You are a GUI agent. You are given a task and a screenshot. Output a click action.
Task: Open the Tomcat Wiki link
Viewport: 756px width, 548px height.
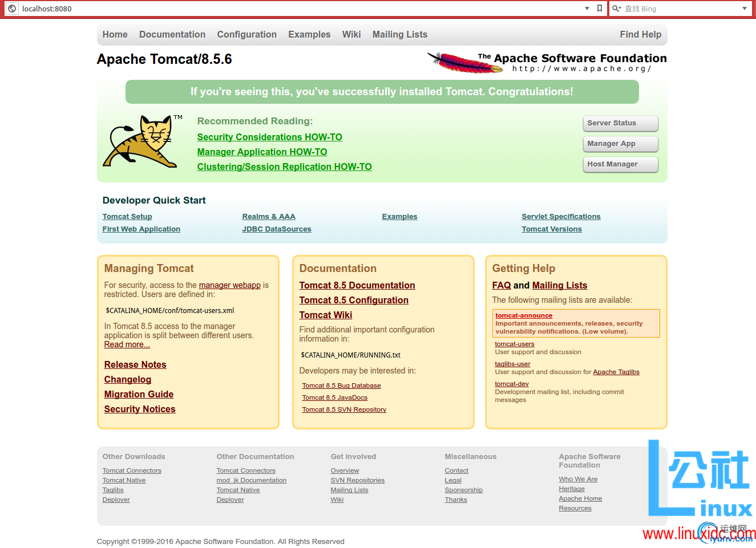click(x=326, y=315)
